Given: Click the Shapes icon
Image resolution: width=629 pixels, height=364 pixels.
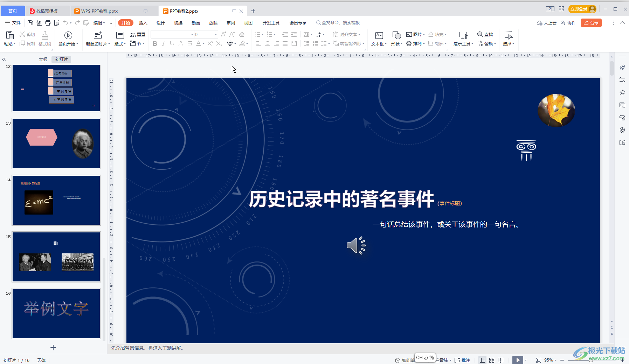Looking at the screenshot, I should [x=396, y=35].
